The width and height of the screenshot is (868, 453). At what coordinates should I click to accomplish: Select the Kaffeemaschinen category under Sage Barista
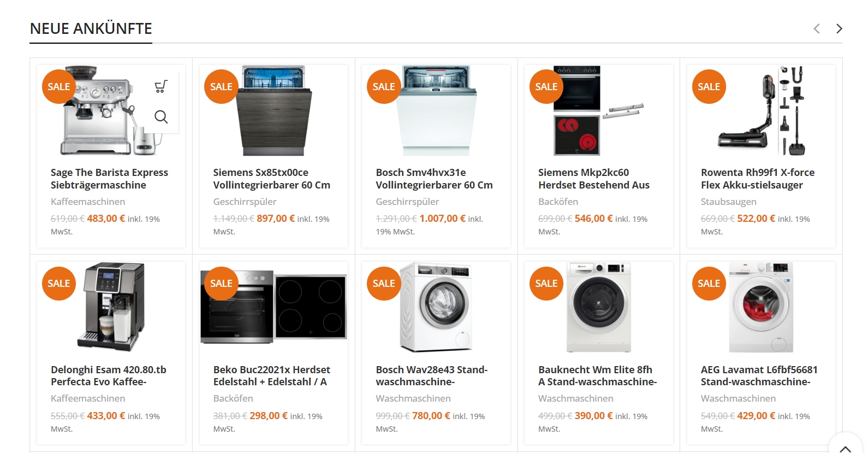point(88,202)
